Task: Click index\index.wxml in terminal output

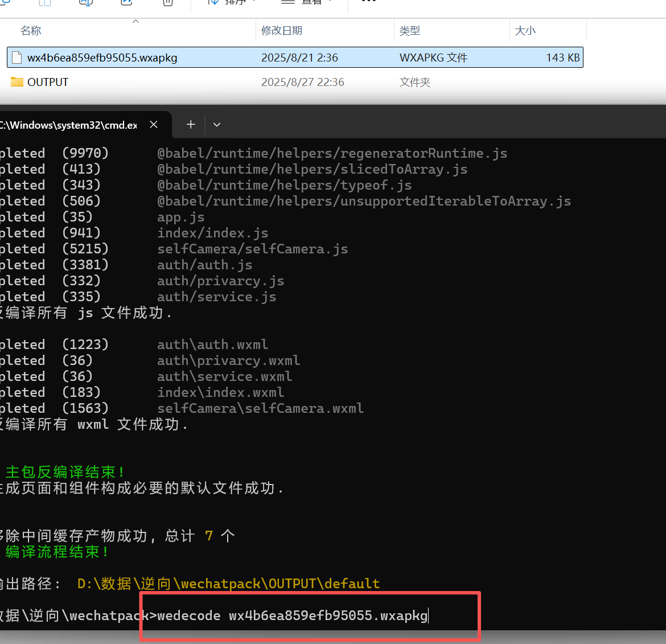Action: [x=220, y=392]
